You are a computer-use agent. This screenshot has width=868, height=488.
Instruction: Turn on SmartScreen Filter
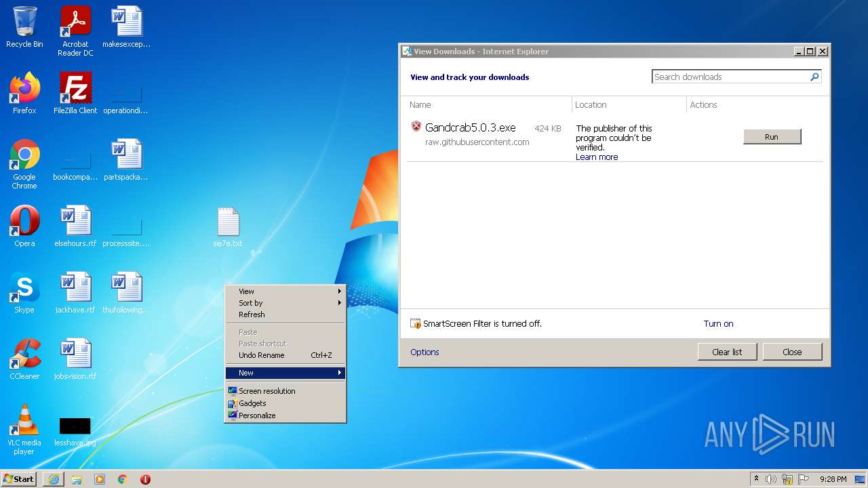(718, 324)
